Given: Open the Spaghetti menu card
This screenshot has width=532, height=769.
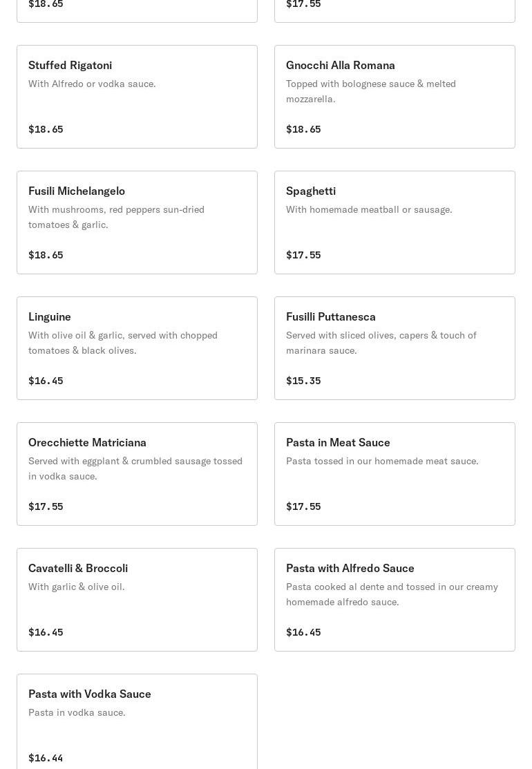Looking at the screenshot, I should (395, 222).
